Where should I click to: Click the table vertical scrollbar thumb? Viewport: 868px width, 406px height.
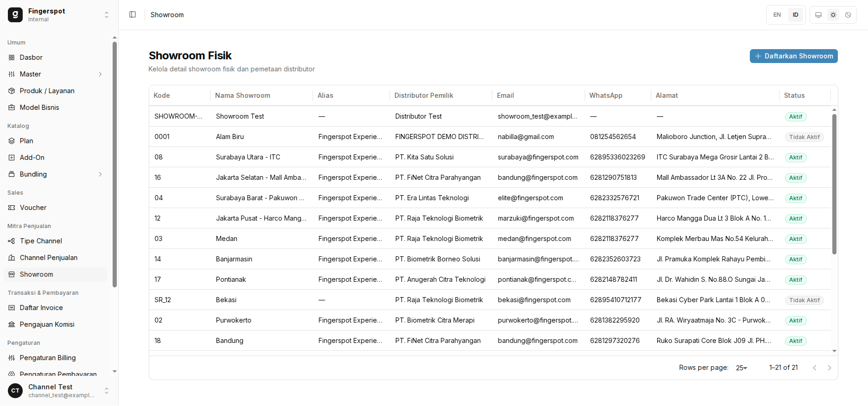click(x=834, y=184)
